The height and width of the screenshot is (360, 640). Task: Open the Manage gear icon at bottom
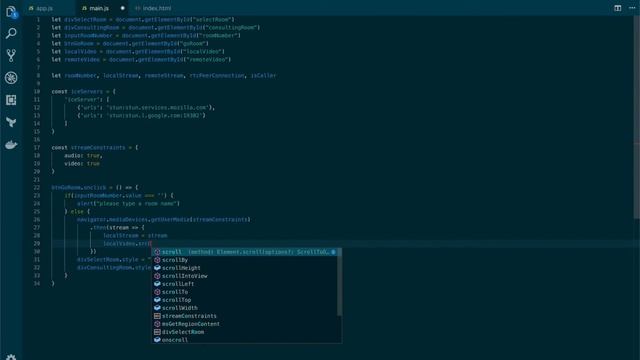(11, 357)
